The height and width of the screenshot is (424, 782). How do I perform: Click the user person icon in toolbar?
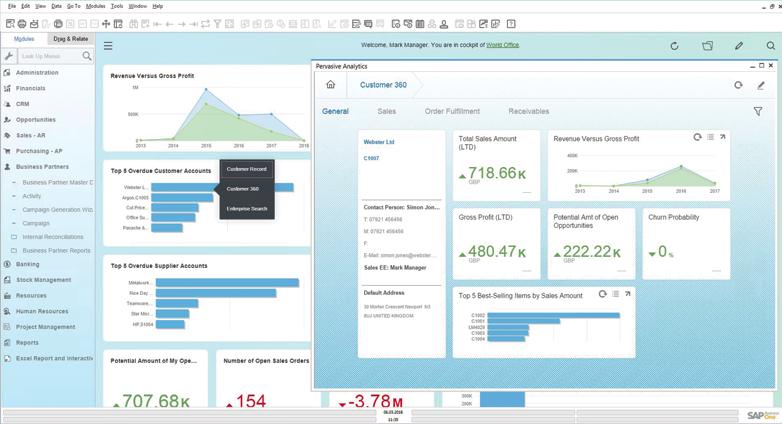pyautogui.click(x=444, y=23)
